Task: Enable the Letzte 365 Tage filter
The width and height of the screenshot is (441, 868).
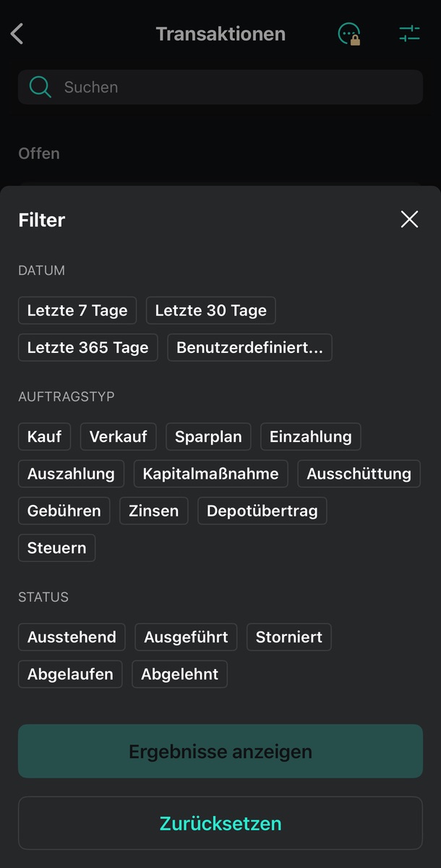Action: coord(87,348)
